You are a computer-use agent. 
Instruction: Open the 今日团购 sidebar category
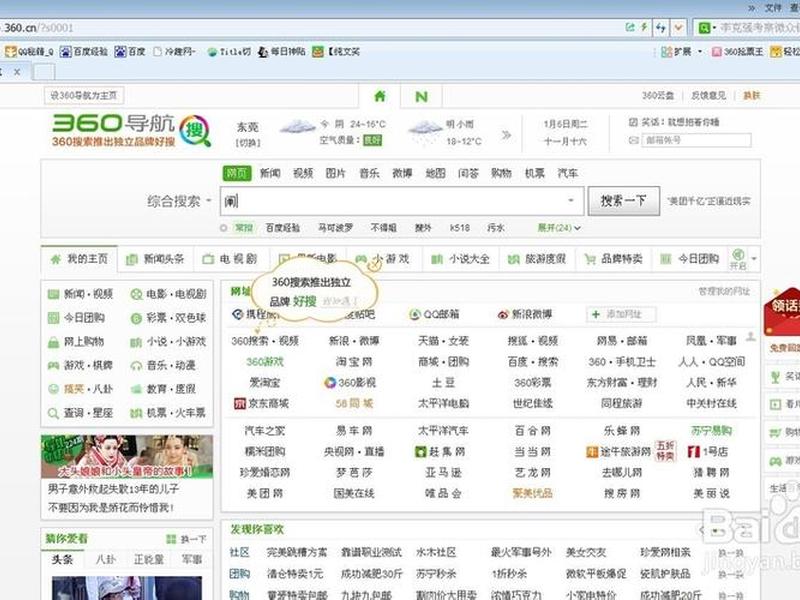coord(77,318)
